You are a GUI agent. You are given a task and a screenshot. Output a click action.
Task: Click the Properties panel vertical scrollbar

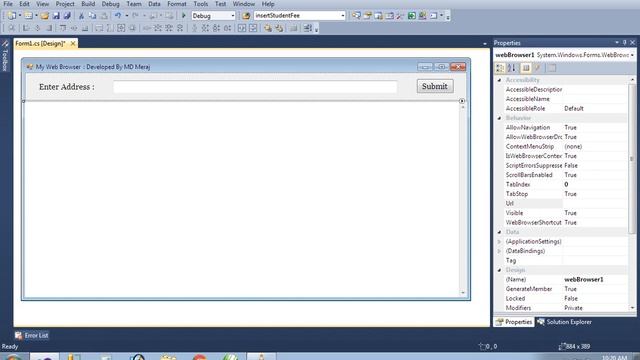632,159
